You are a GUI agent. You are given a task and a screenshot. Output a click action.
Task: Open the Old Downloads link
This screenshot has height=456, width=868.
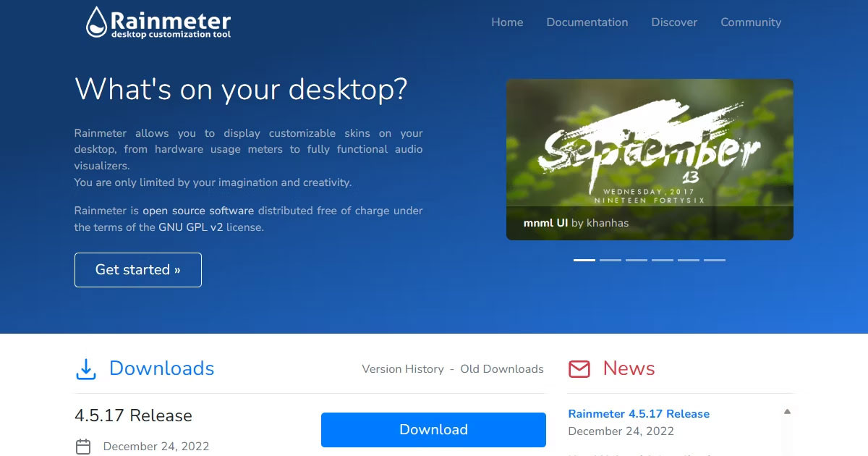pos(501,368)
